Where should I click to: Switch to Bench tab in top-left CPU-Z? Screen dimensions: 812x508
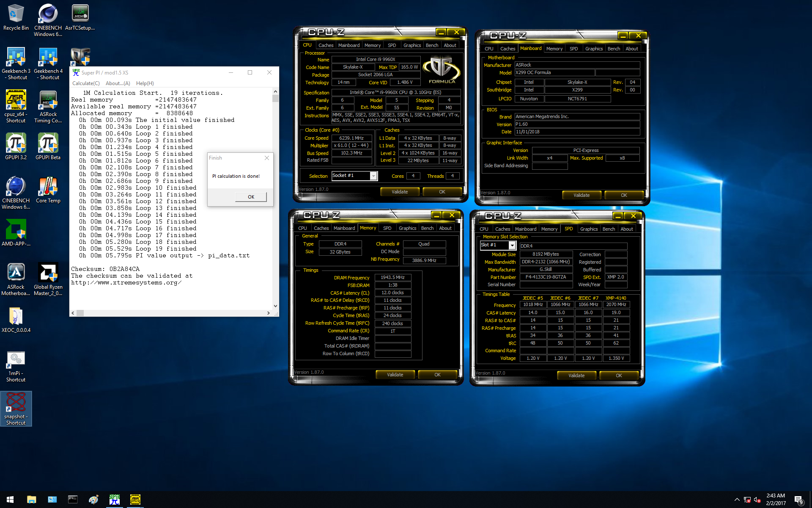(x=432, y=45)
